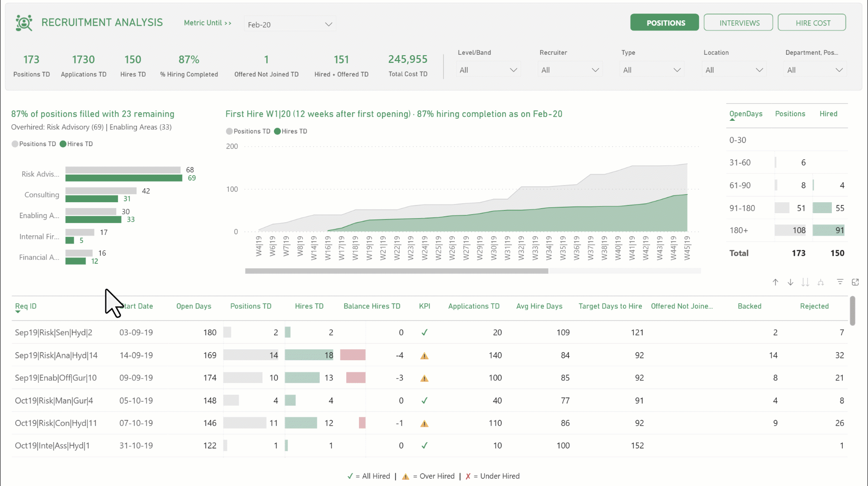Toggle Positions TD legend in area chart
The height and width of the screenshot is (486, 868).
[x=248, y=131]
